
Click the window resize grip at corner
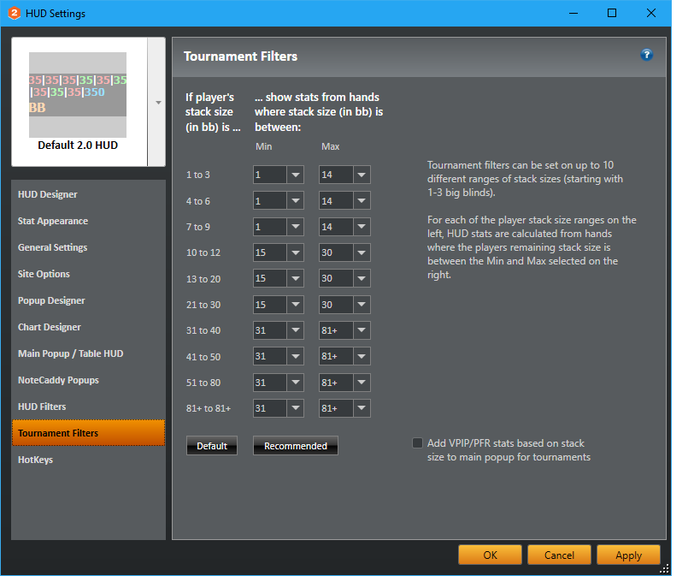click(665, 568)
